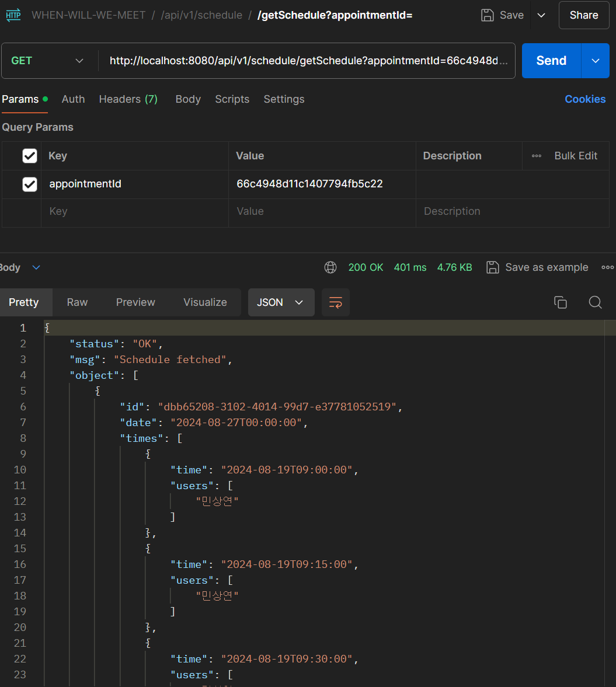Click the appointmentId key cell
The width and height of the screenshot is (616, 687).
[x=135, y=184]
